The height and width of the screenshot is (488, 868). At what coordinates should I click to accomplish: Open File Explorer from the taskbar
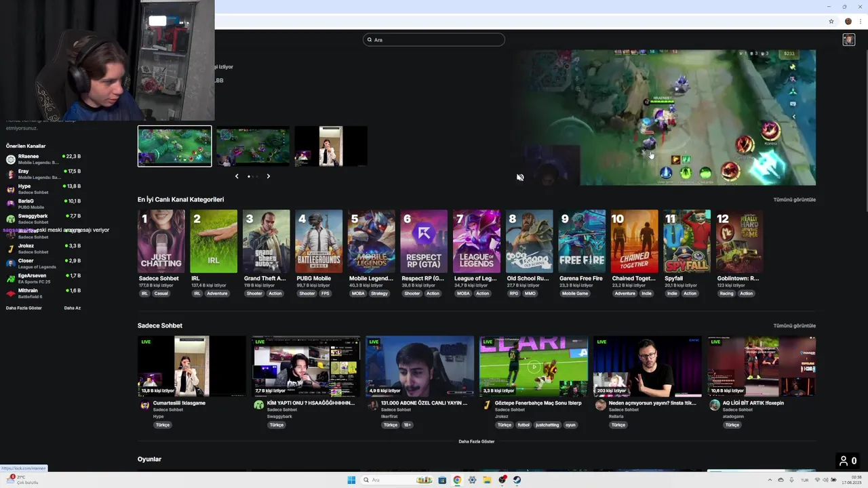point(487,480)
